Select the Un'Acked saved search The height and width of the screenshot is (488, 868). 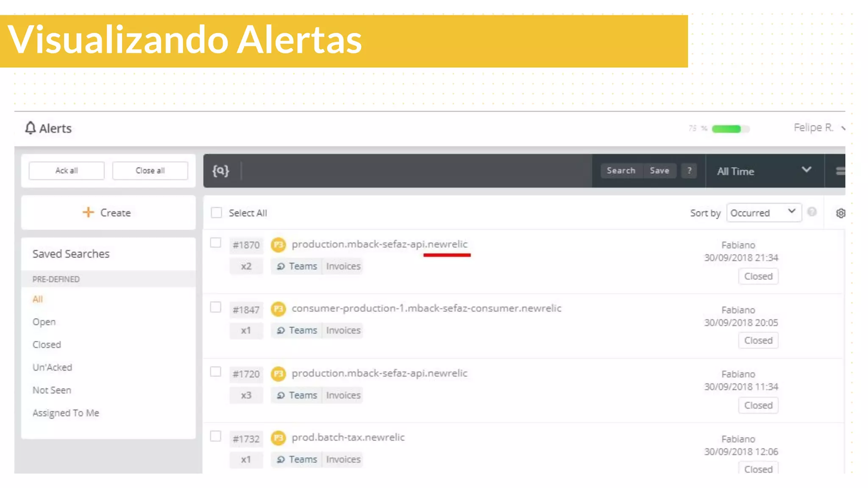pos(52,367)
